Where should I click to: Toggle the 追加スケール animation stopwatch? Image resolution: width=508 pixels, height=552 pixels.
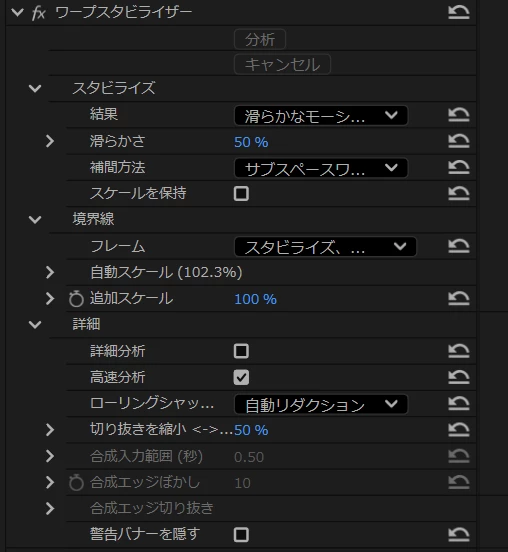click(x=76, y=299)
